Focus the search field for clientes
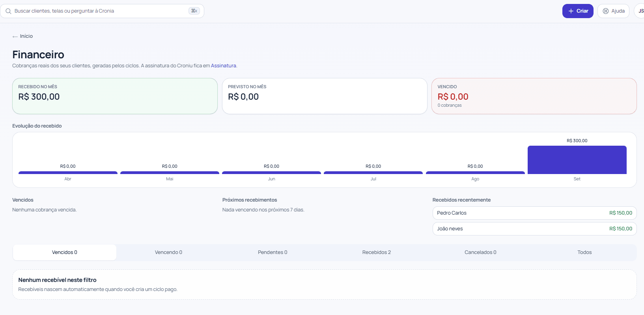The height and width of the screenshot is (315, 644). (102, 11)
